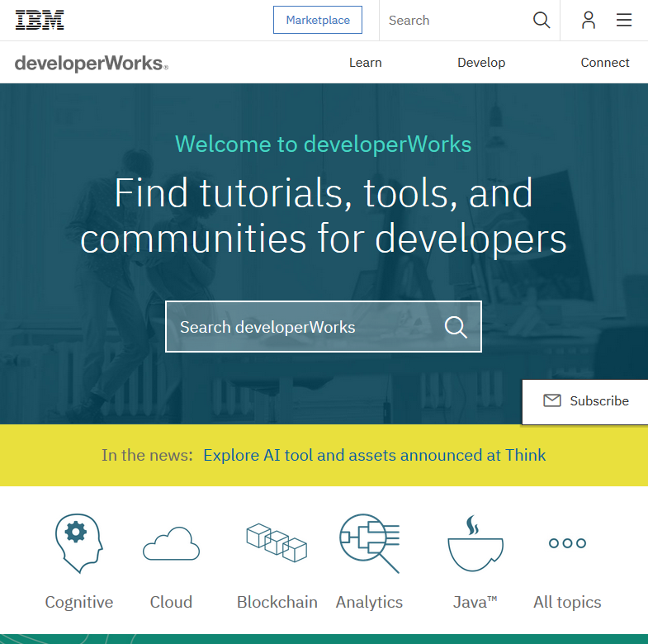Open the Connect menu
Screen dimensions: 648x644
coord(604,63)
